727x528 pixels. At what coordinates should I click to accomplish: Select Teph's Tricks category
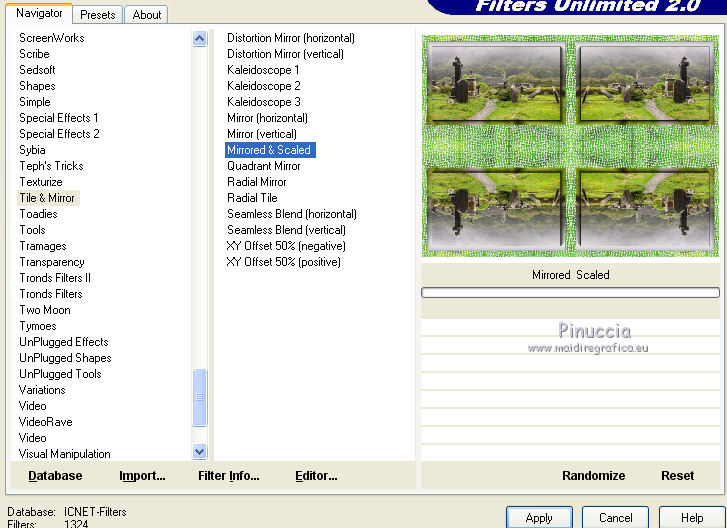tap(51, 166)
